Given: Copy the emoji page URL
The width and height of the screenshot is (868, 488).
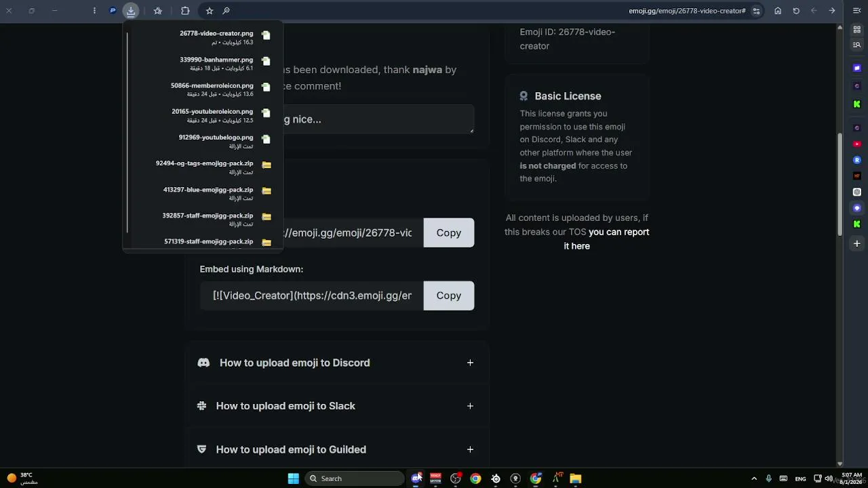Looking at the screenshot, I should click(x=448, y=232).
